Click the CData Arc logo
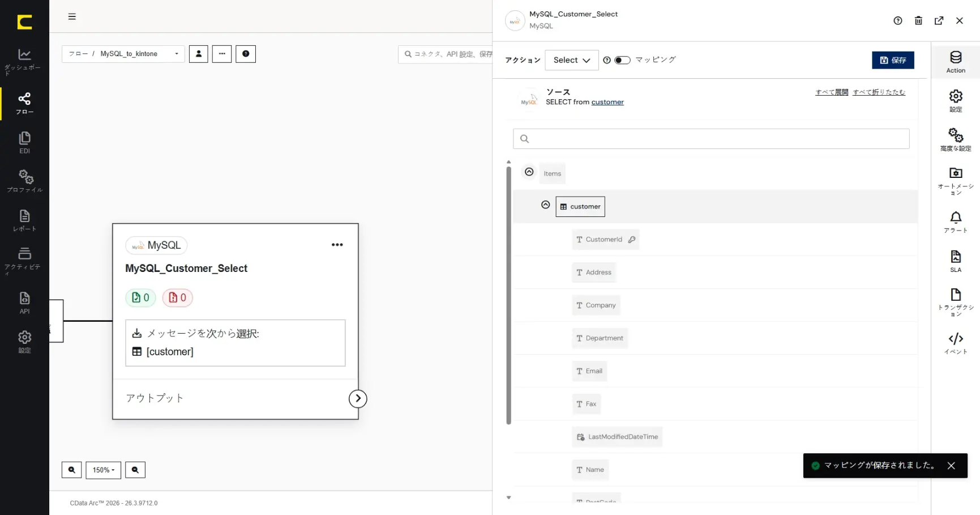 click(24, 22)
